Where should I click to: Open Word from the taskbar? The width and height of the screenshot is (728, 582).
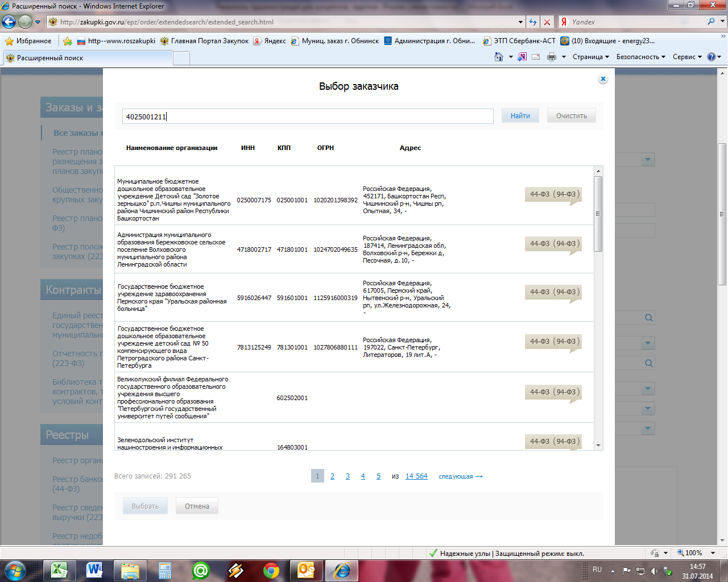click(94, 569)
